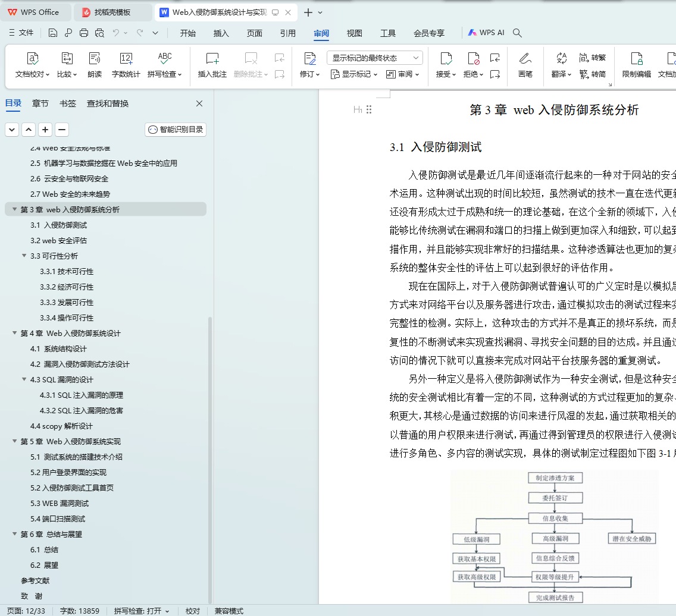The image size is (676, 616).
Task: Convert text with 转繁 button
Action: pos(592,58)
